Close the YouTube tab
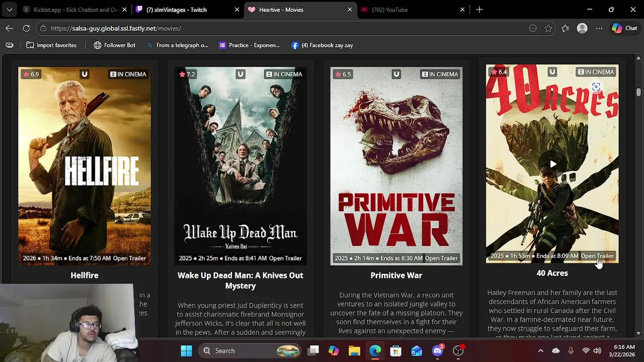The width and height of the screenshot is (644, 362). point(462,10)
